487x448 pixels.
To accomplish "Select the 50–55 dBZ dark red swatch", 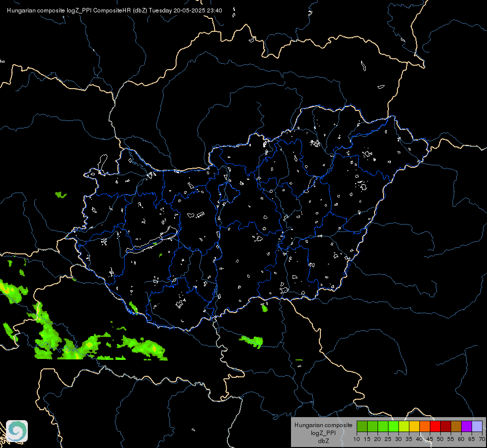I will point(446,426).
